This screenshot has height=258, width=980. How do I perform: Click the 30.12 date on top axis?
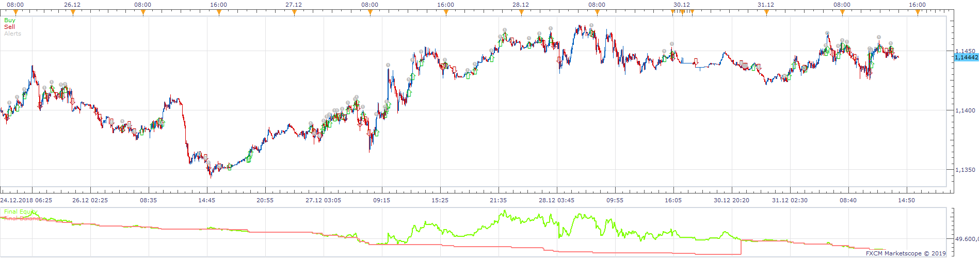pos(682,5)
